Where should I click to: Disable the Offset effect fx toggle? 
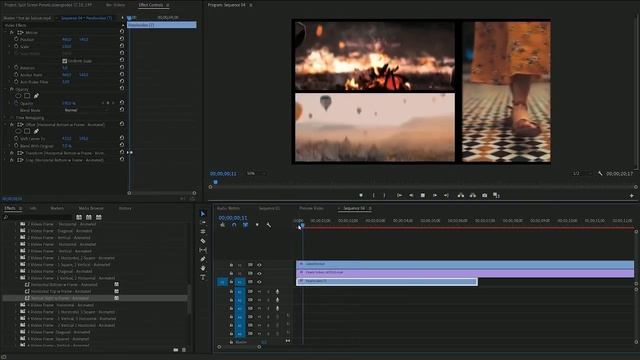point(11,124)
